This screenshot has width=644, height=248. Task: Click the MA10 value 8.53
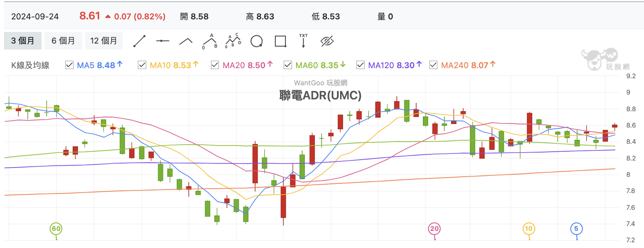(182, 65)
